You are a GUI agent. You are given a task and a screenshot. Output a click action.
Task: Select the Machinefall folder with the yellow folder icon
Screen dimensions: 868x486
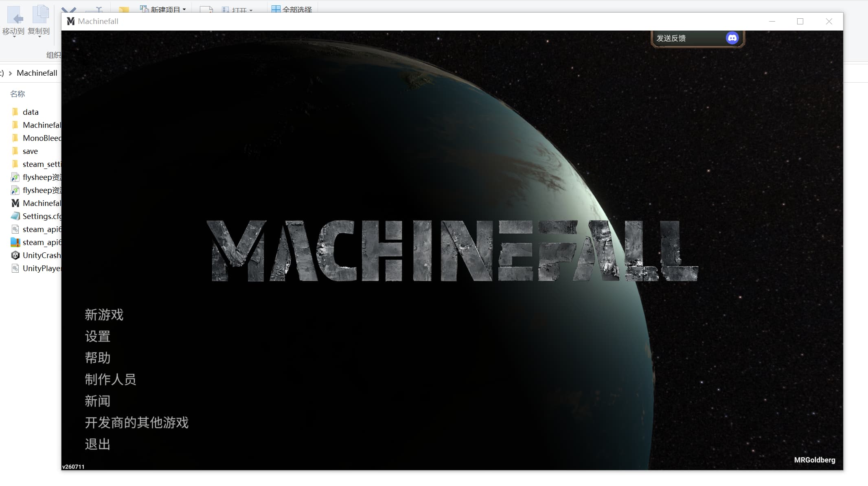coord(36,125)
